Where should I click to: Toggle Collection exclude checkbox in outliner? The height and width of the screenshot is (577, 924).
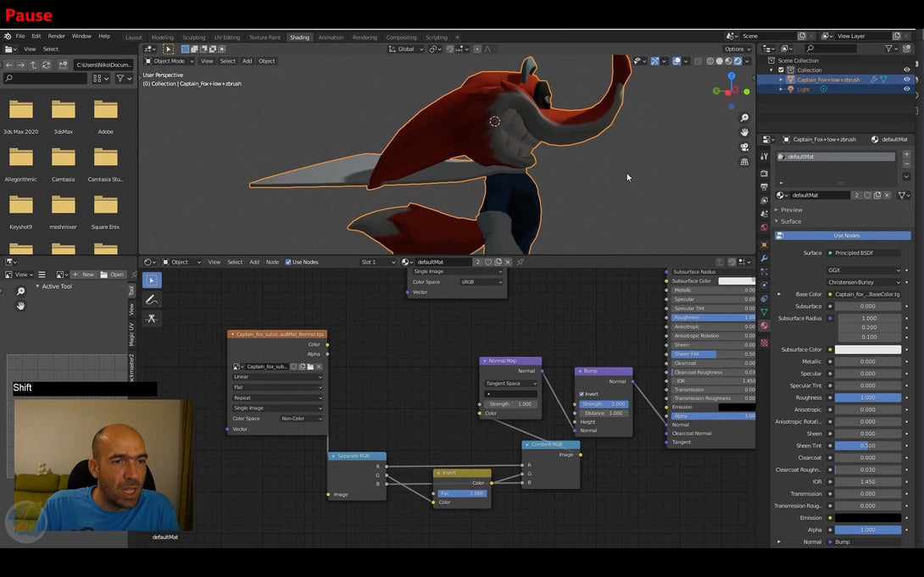782,70
